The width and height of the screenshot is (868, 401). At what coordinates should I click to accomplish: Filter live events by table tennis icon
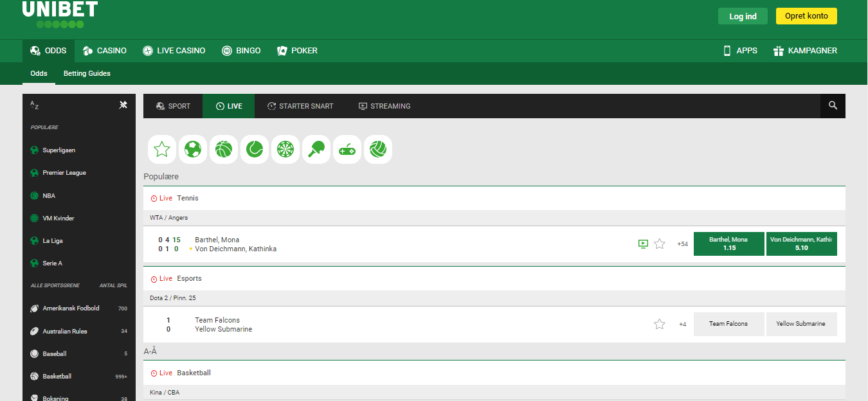coord(316,150)
